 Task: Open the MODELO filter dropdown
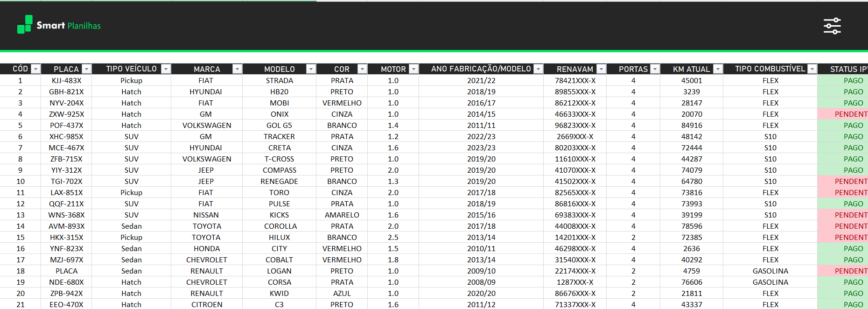311,69
